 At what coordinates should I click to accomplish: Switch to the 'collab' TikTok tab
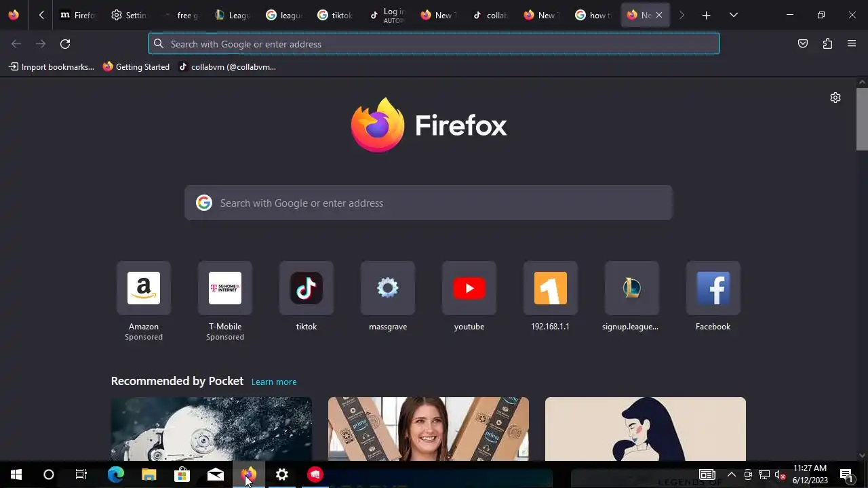490,15
